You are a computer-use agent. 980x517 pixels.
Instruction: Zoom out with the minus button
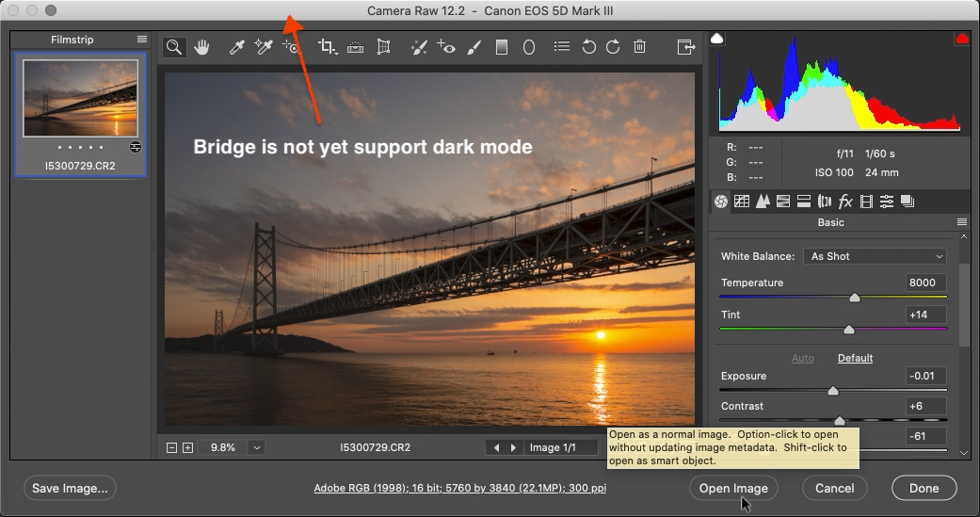click(x=171, y=447)
